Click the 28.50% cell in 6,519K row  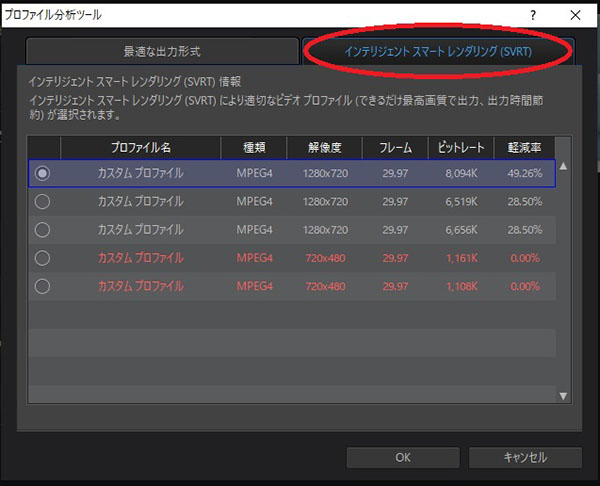pos(525,201)
